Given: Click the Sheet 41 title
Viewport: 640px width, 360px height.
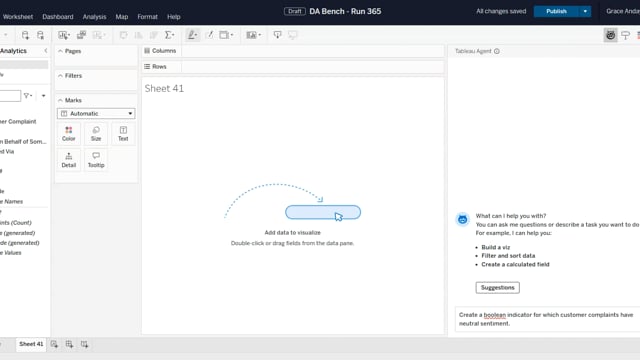Looking at the screenshot, I should pos(164,89).
